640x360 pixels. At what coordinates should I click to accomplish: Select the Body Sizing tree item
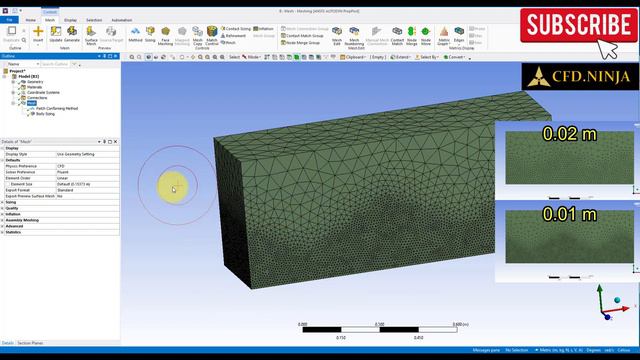click(45, 114)
